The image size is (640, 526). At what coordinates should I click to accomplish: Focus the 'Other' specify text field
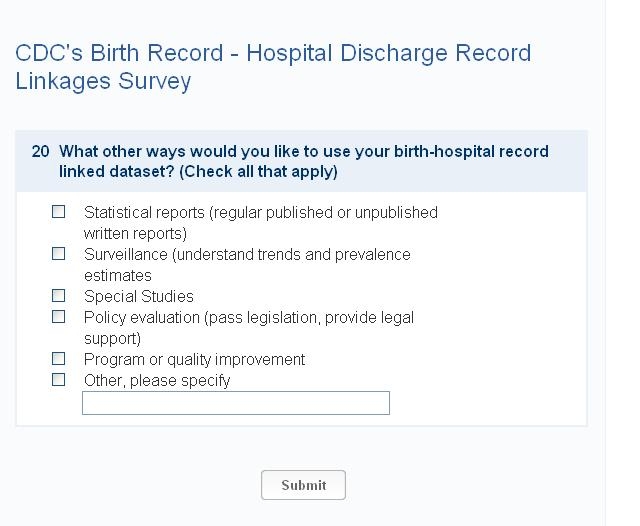[x=235, y=403]
